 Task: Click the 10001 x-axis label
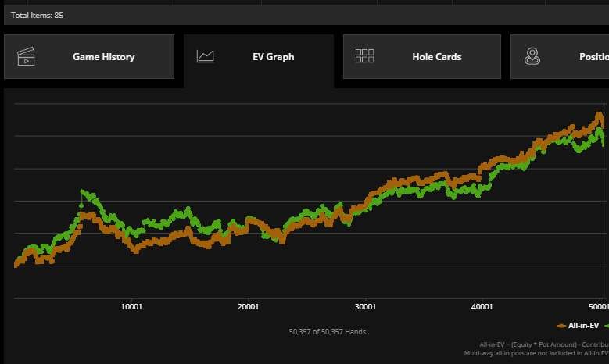point(130,307)
